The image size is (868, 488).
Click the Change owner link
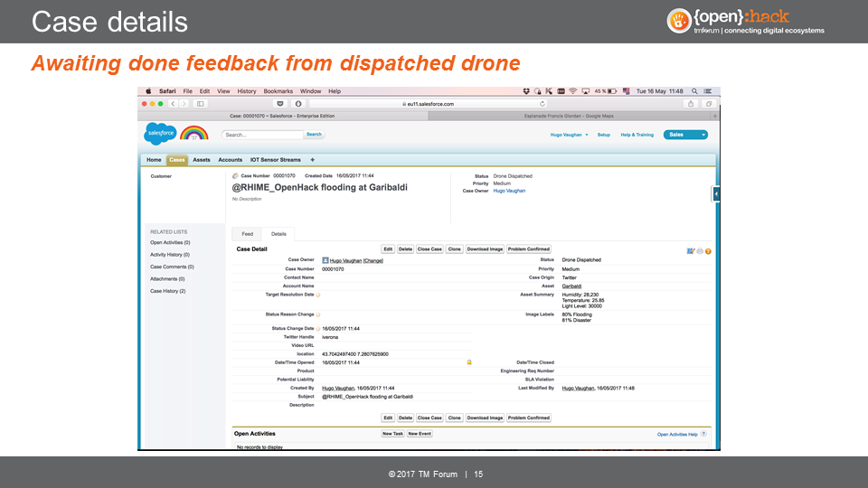click(373, 260)
